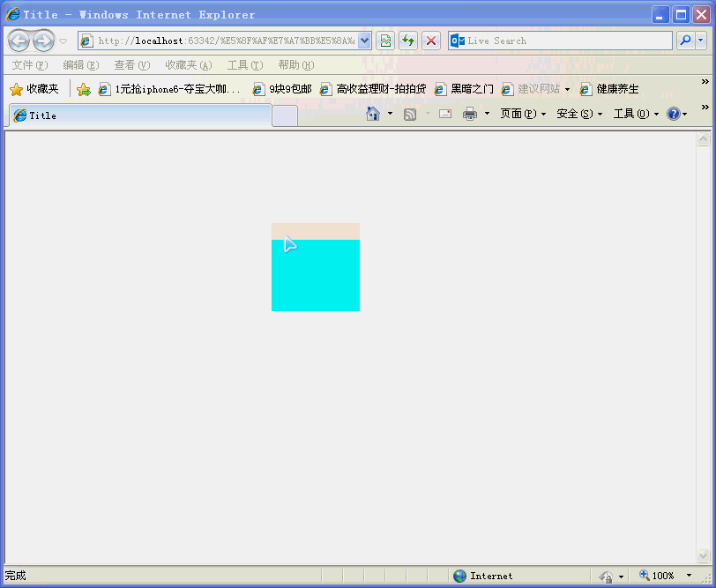716x588 pixels.
Task: Expand the 安全(S) dropdown menu
Action: (574, 113)
